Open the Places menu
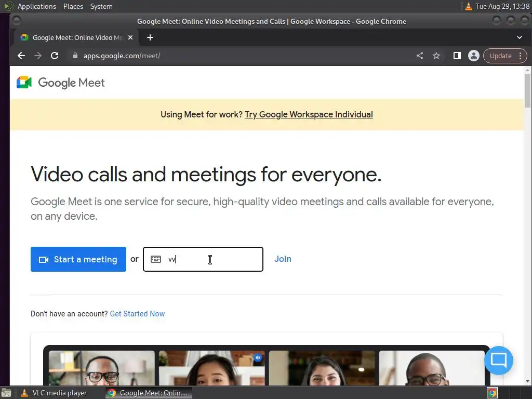 tap(73, 6)
